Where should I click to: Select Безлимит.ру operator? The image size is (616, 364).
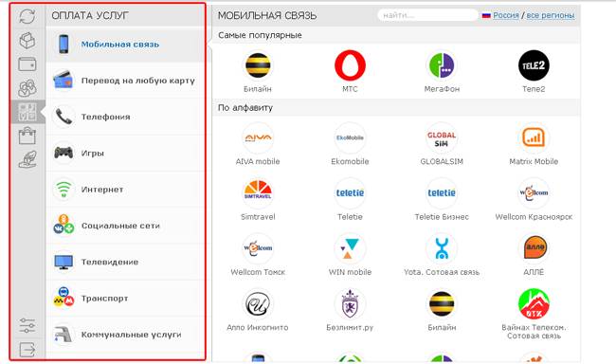click(350, 310)
